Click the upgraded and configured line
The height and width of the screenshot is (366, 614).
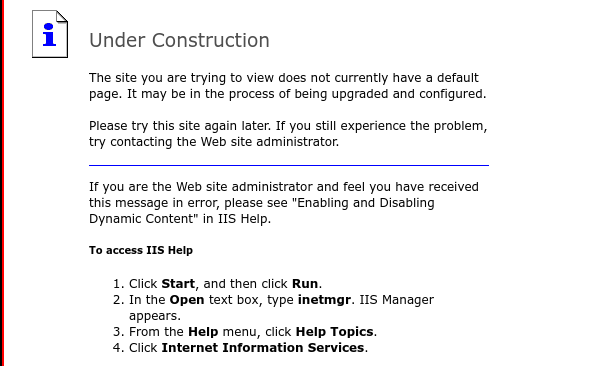point(287,94)
